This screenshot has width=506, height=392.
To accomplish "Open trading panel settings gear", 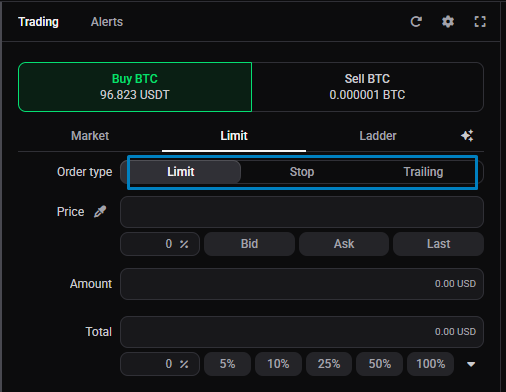I will coord(448,22).
